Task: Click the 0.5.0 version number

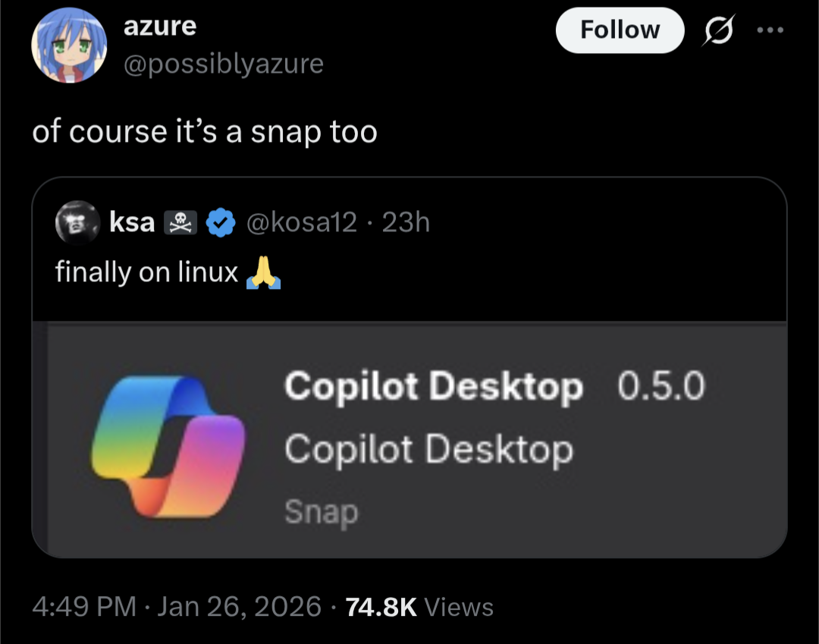Action: [661, 387]
